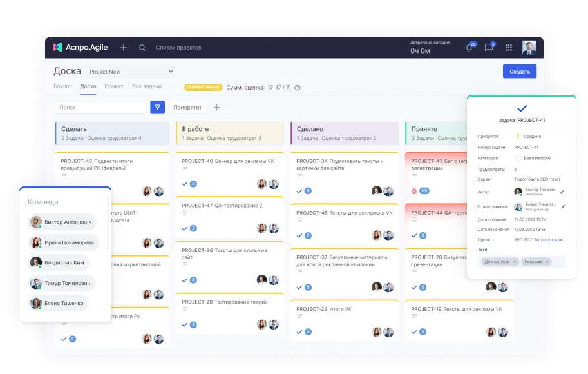Image resolution: width=588 pixels, height=374 pixels.
Task: Click estimate badge 1.5 on PROJECT-43 card
Action: pos(424,191)
